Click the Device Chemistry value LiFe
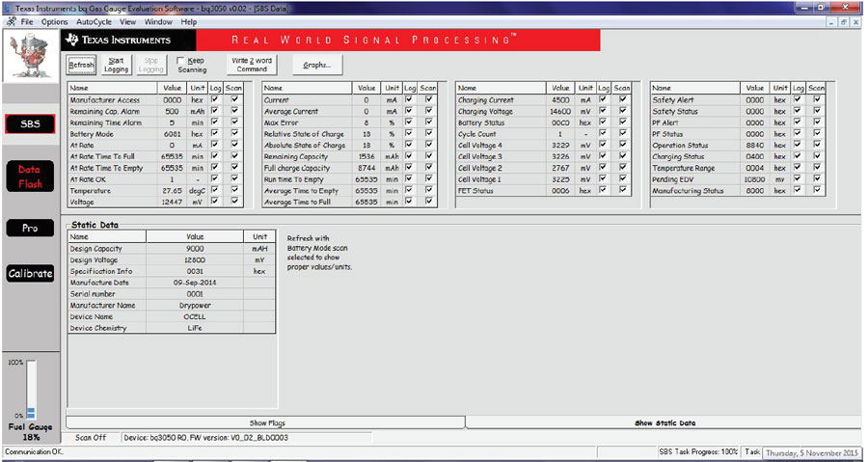The height and width of the screenshot is (462, 868). tap(195, 328)
